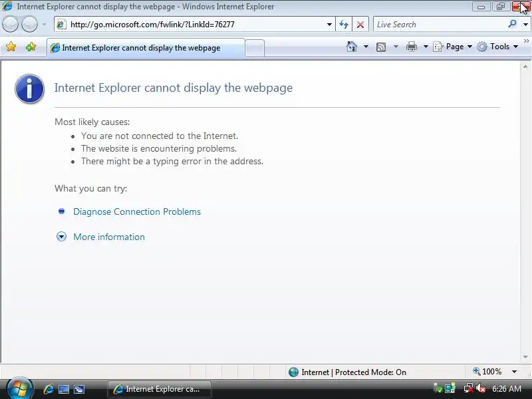
Task: Open the Windows Start orb
Action: (19, 388)
